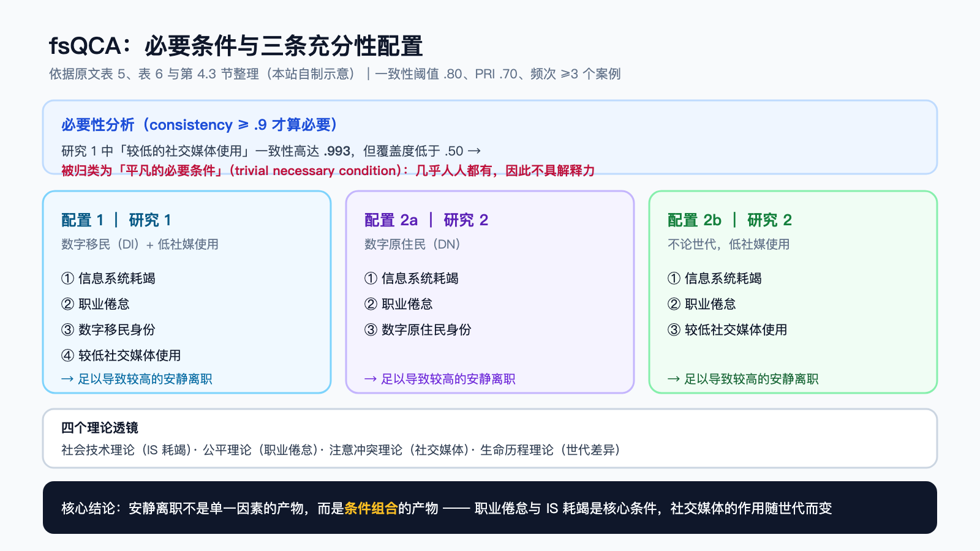Click heading '四个理论透镜'
The height and width of the screenshot is (551, 980).
point(100,428)
